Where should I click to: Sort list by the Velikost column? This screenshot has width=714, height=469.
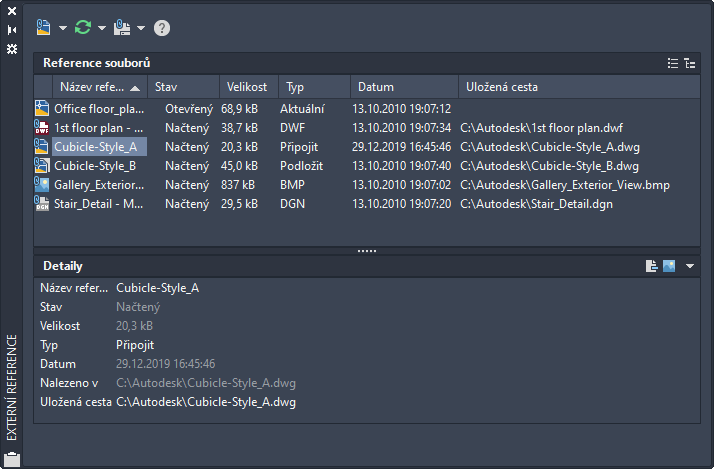tap(246, 87)
